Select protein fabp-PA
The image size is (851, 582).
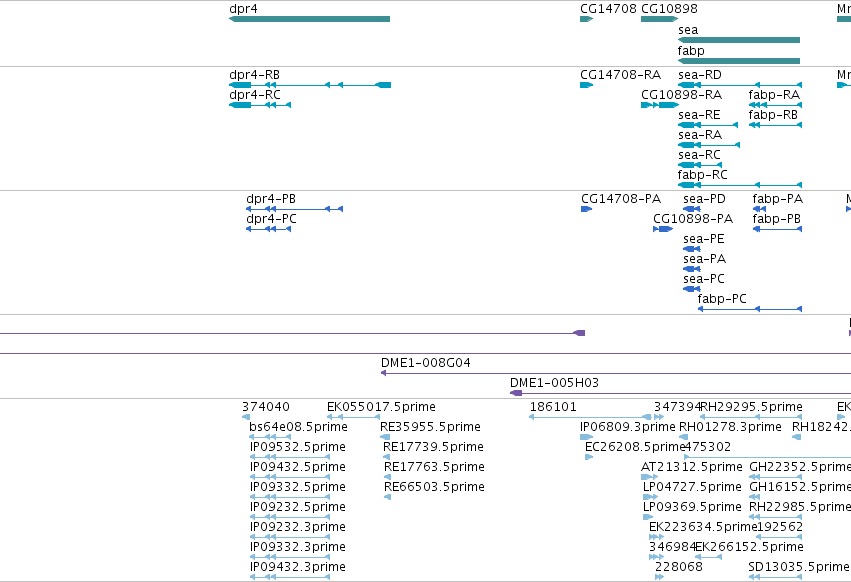759,209
